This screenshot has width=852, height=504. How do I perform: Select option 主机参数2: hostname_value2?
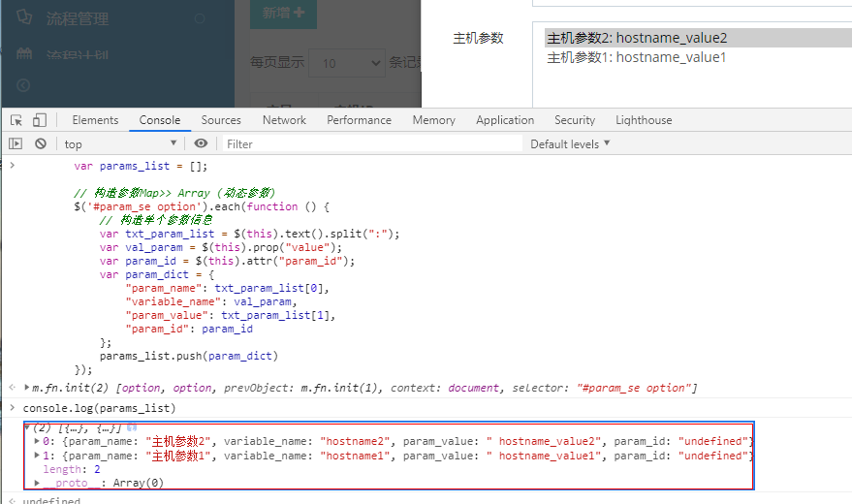[x=698, y=38]
